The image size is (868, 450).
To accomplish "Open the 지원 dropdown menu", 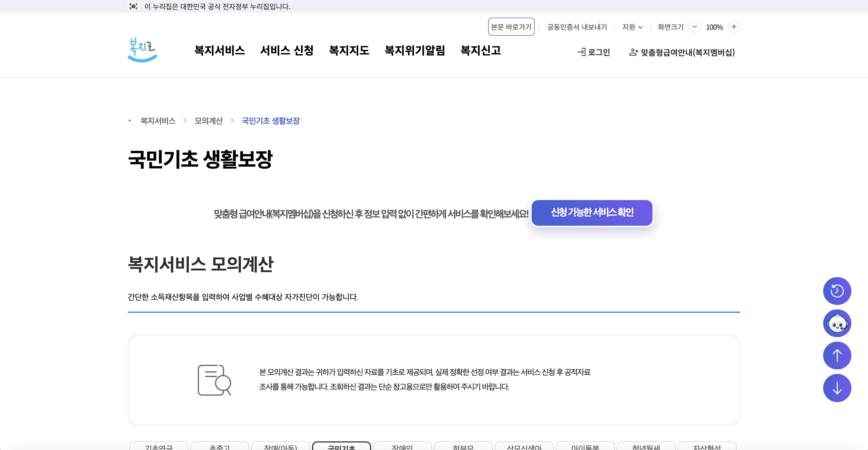I will [632, 27].
